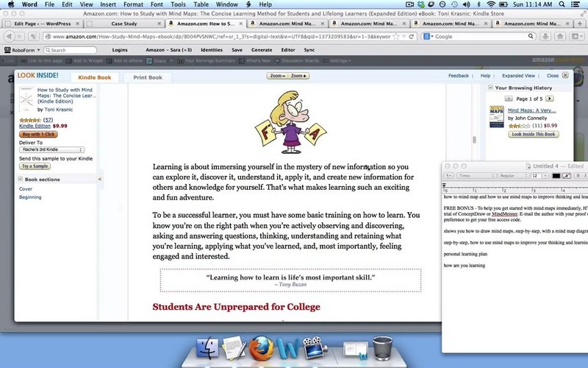This screenshot has height=368, width=588.
Task: Click the reload page icon
Action: [412, 36]
